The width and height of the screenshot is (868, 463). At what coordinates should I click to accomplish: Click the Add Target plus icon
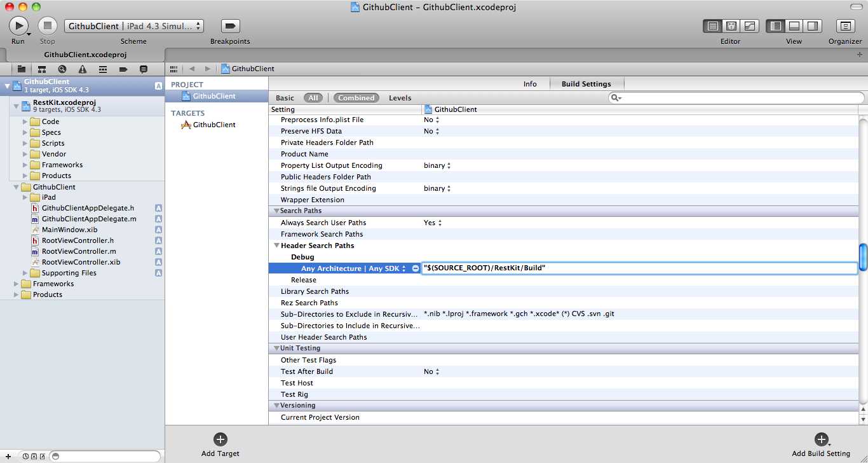point(220,439)
